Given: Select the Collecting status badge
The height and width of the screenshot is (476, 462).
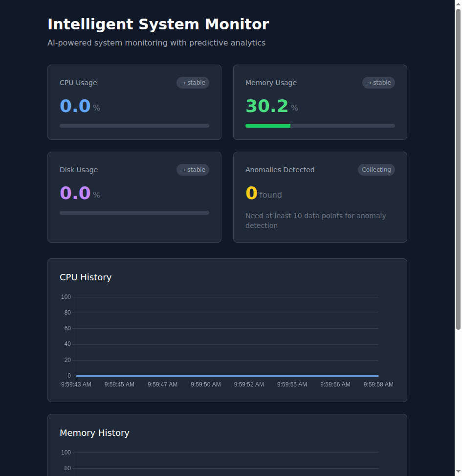Looking at the screenshot, I should [x=376, y=170].
